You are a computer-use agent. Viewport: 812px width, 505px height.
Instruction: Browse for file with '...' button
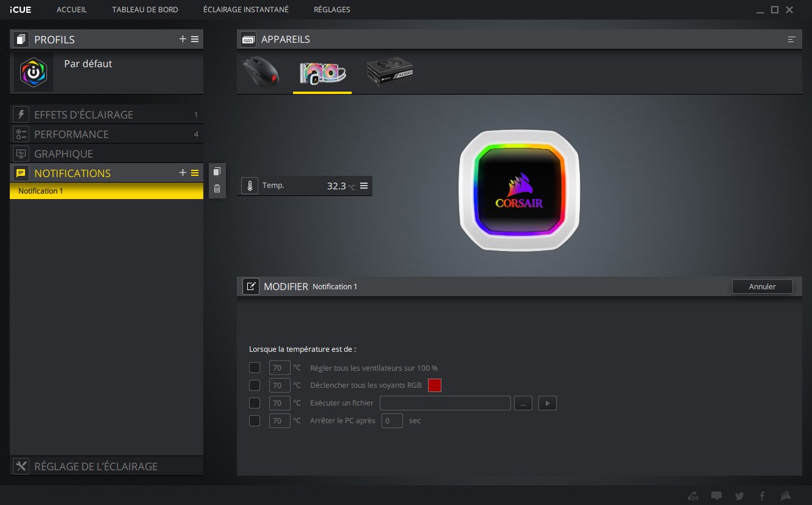point(523,403)
